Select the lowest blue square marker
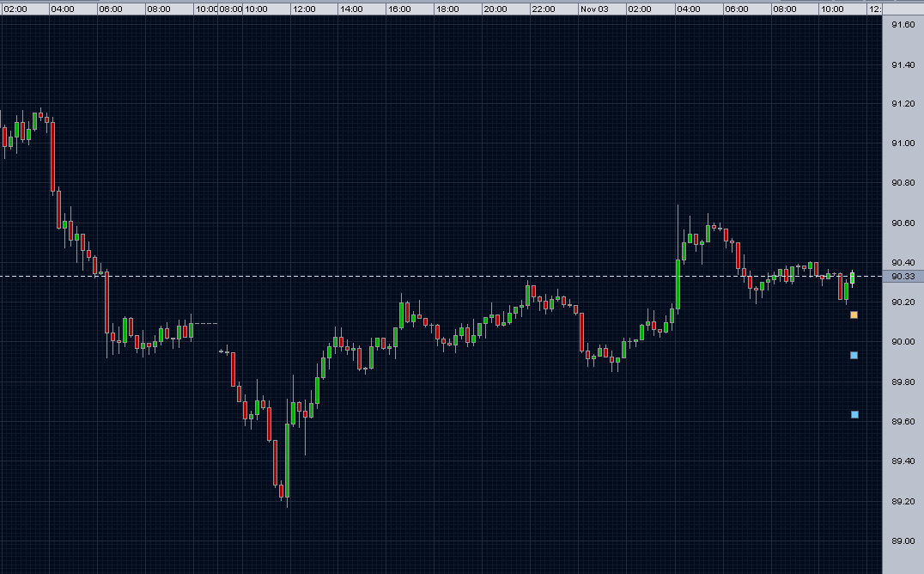This screenshot has height=574, width=924. [x=854, y=415]
